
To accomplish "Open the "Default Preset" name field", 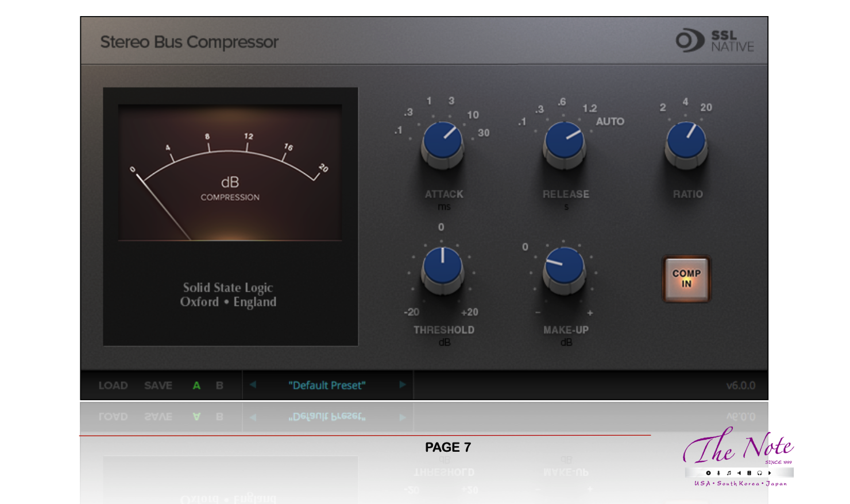I will point(327,385).
